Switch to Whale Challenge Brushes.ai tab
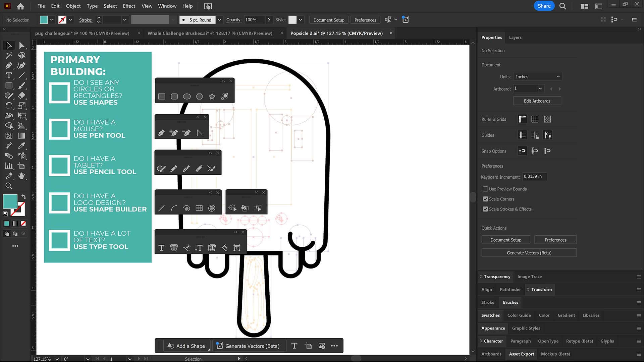The width and height of the screenshot is (644, 362). [x=210, y=33]
